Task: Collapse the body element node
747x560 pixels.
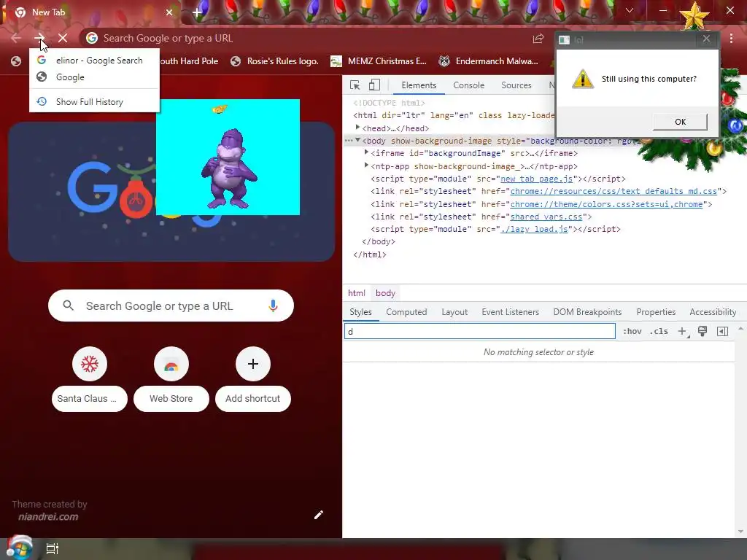Action: (357, 140)
